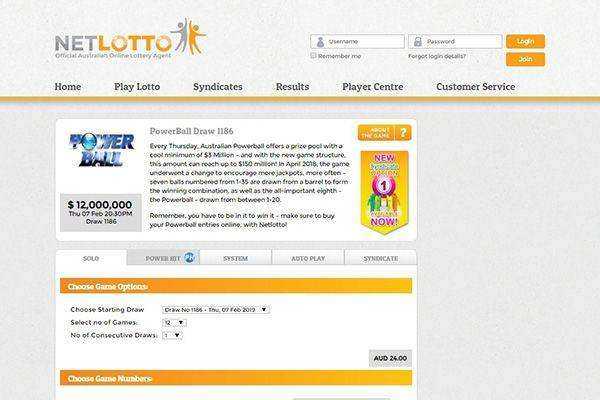
Task: Open the No of Consecutive Draws dropdown
Action: pos(172,335)
